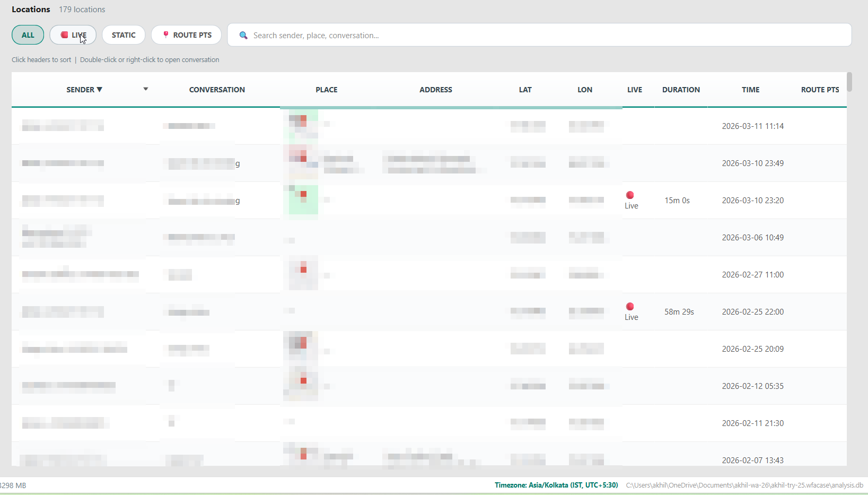The width and height of the screenshot is (868, 495).
Task: Sort by DURATION column header
Action: (681, 90)
